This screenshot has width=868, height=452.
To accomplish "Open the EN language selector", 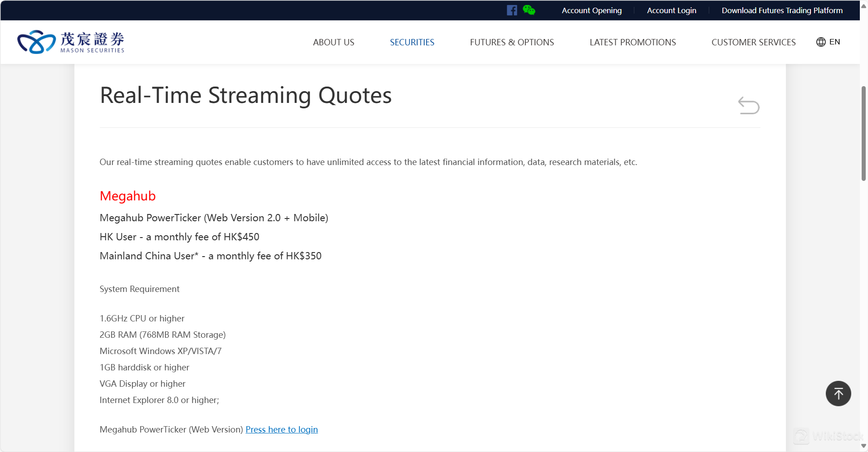I will (x=834, y=42).
